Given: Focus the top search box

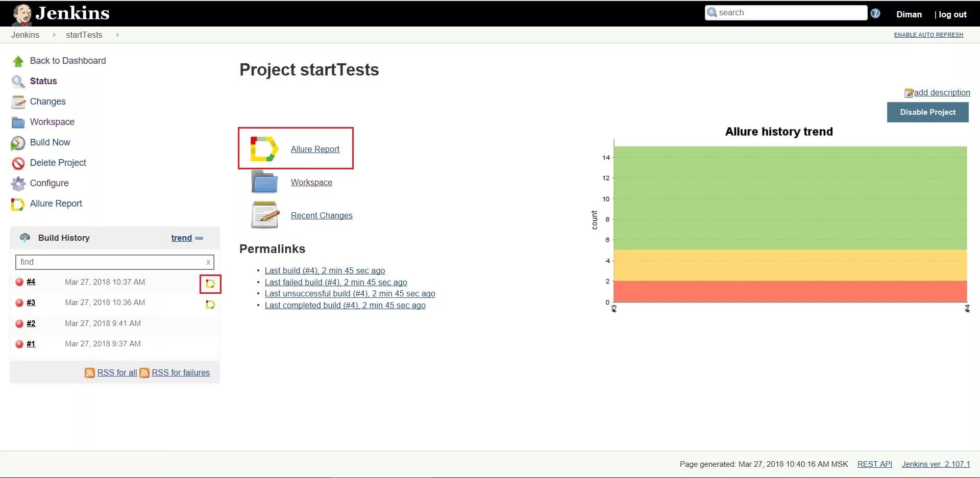Looking at the screenshot, I should pos(786,13).
